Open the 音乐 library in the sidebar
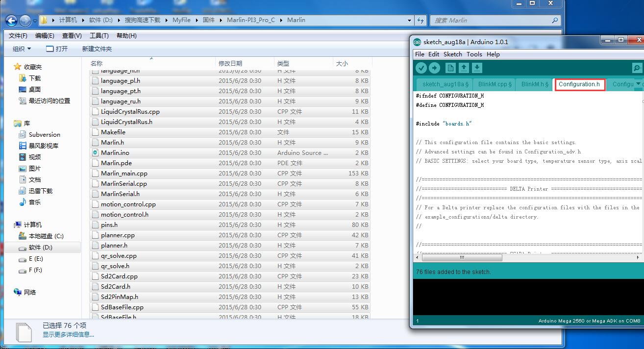644x349 pixels. 34,202
